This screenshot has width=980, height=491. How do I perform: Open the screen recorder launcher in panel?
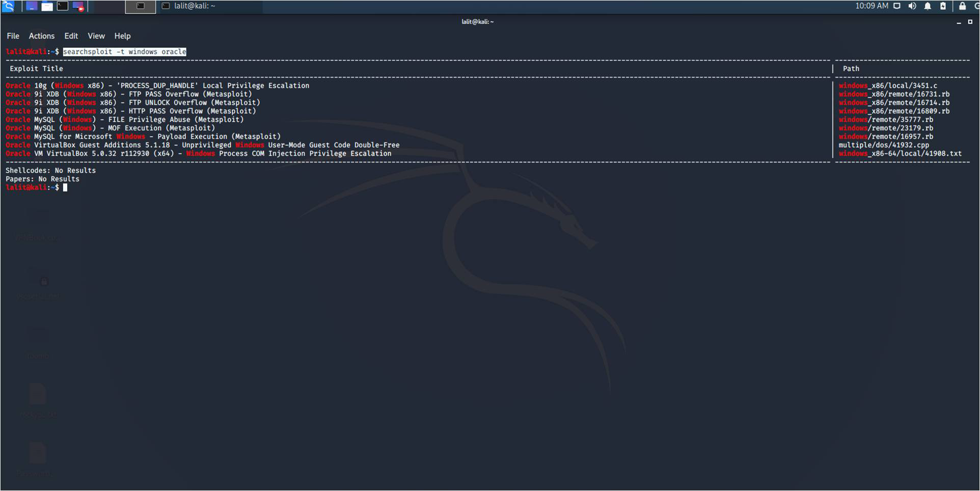tap(78, 7)
